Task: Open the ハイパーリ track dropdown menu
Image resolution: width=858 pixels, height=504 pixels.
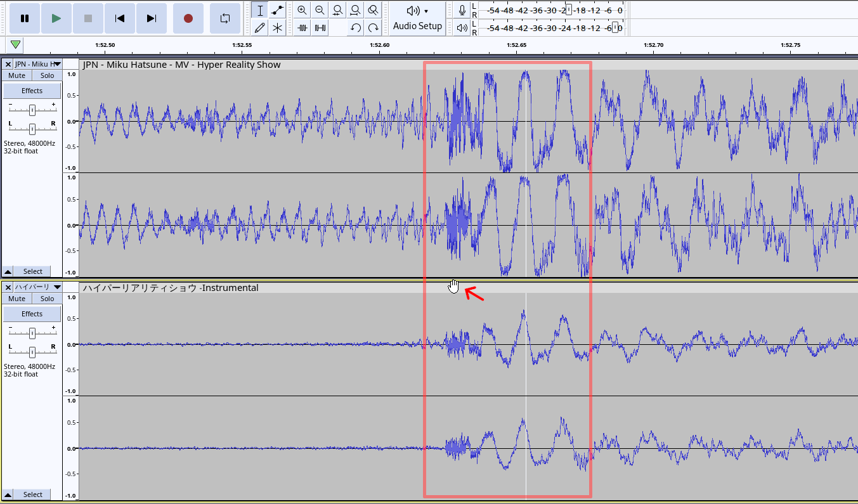Action: (38, 287)
